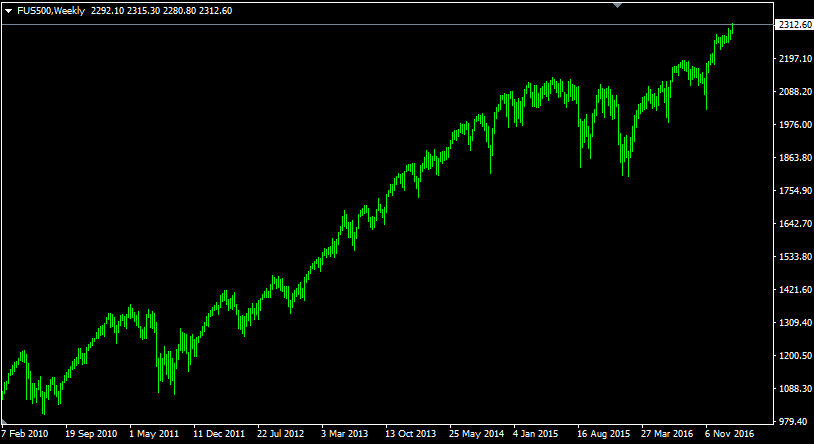Click the 1088.30 price axis label
This screenshot has width=814, height=444.
click(x=795, y=388)
